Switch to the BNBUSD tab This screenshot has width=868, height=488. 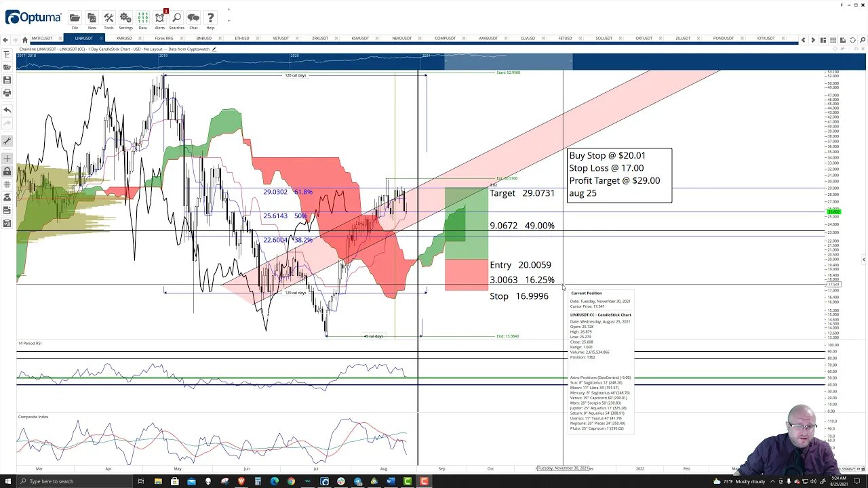(x=203, y=39)
